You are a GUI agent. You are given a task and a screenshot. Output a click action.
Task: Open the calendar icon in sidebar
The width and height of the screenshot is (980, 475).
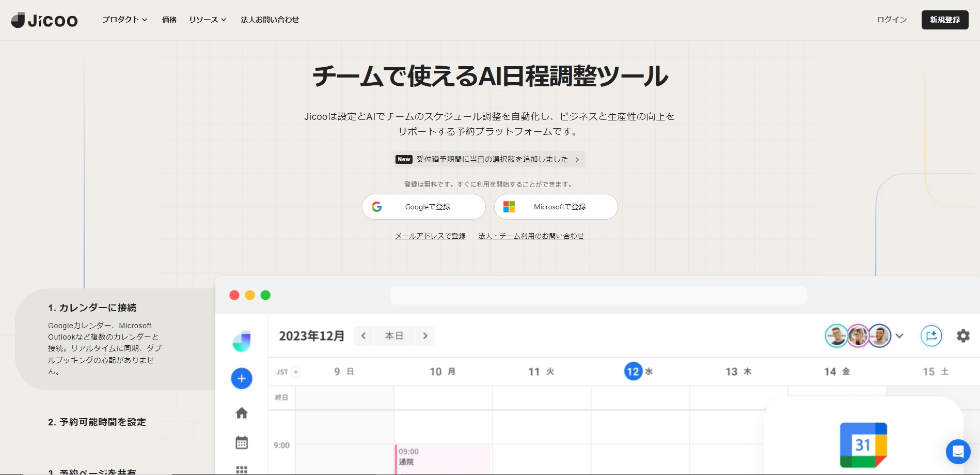(242, 442)
